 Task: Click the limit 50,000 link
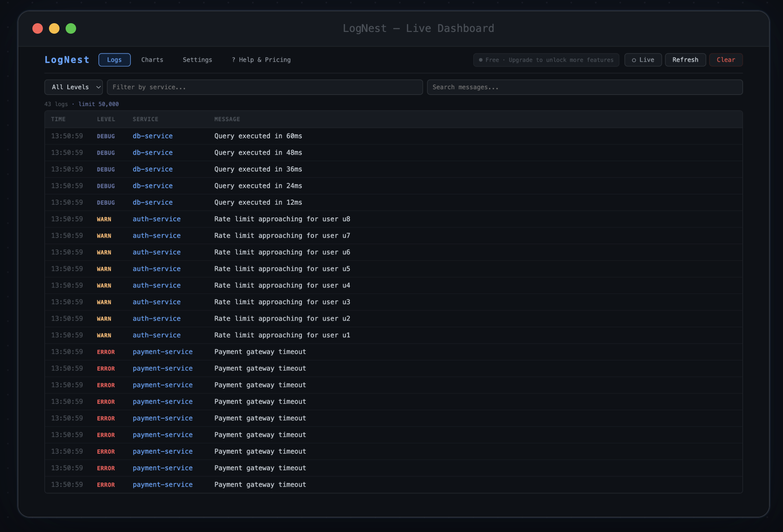coord(98,104)
